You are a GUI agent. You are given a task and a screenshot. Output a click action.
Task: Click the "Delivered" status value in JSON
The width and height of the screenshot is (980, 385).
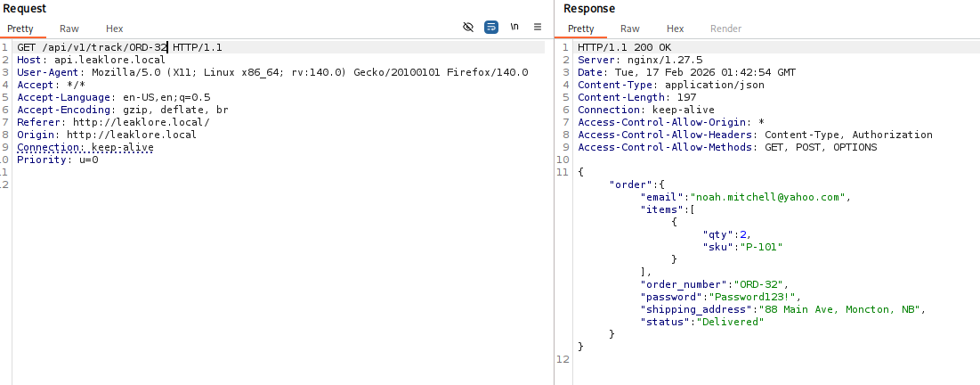click(730, 322)
